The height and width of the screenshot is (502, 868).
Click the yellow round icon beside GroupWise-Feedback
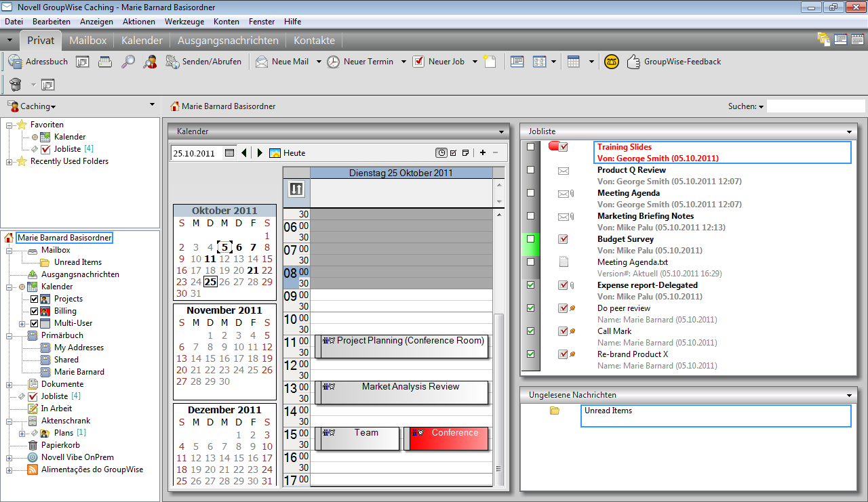[612, 62]
